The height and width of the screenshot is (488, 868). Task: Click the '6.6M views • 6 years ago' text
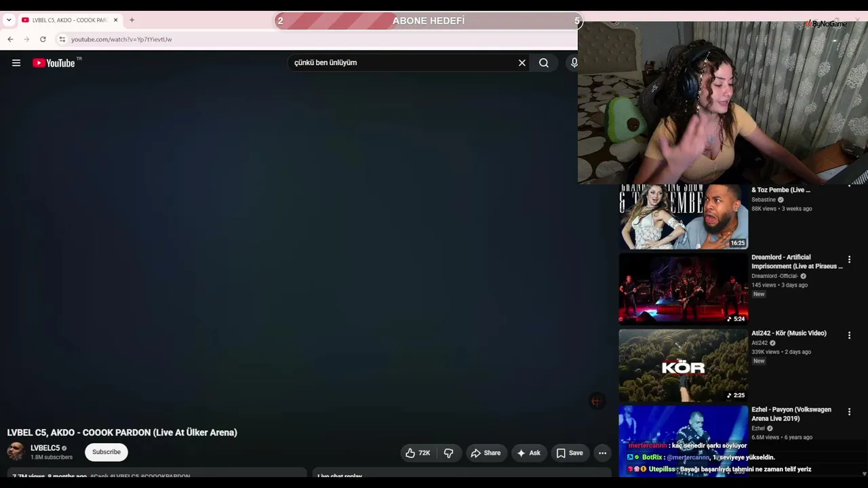point(782,437)
